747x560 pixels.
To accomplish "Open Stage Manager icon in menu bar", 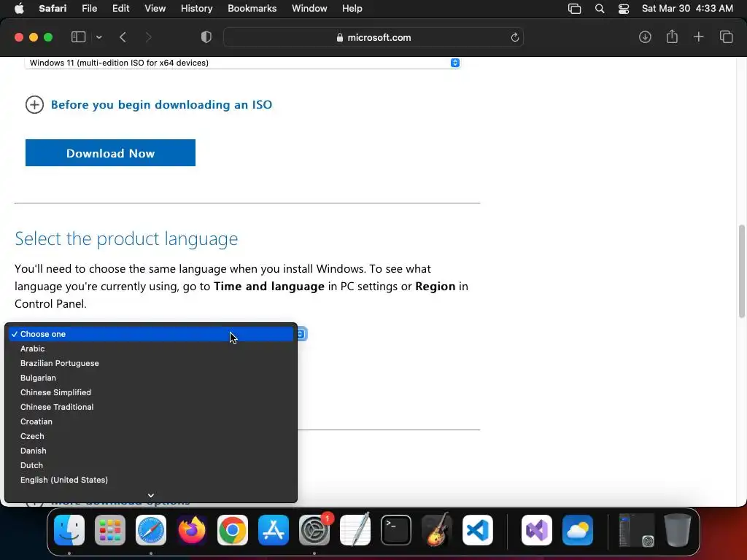I will pos(575,9).
